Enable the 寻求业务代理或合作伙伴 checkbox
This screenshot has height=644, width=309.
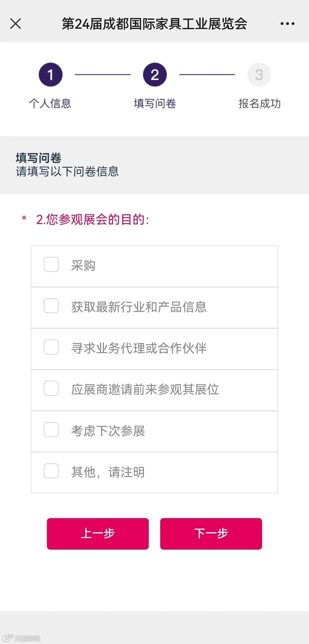tap(51, 347)
